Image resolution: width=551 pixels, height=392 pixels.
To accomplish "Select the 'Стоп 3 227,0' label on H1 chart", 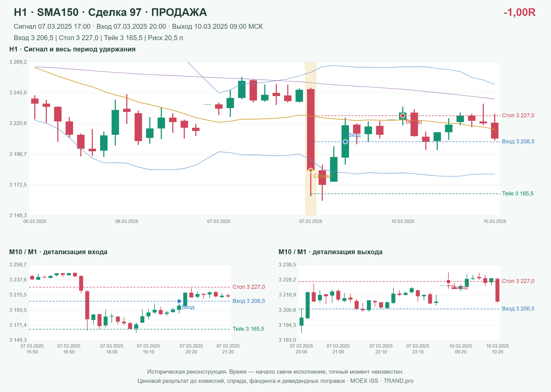I will (x=518, y=115).
